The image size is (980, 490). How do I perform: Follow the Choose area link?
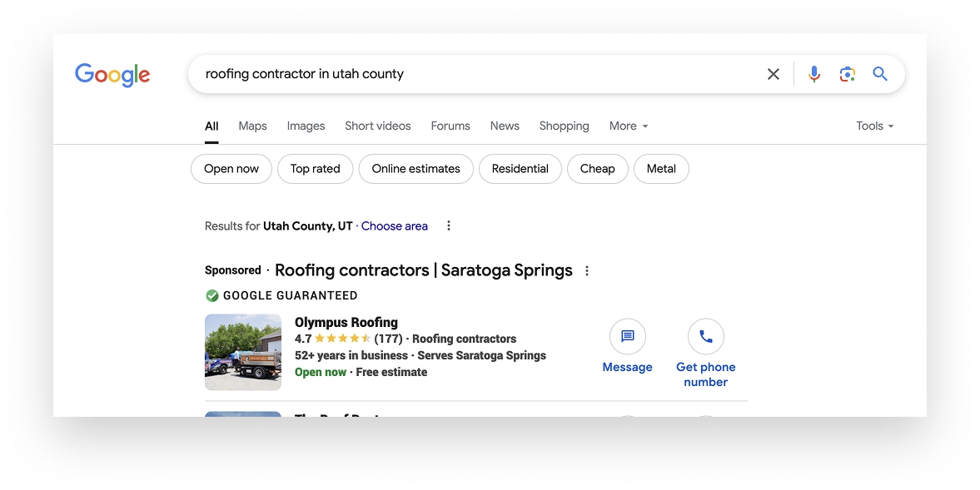pyautogui.click(x=395, y=226)
